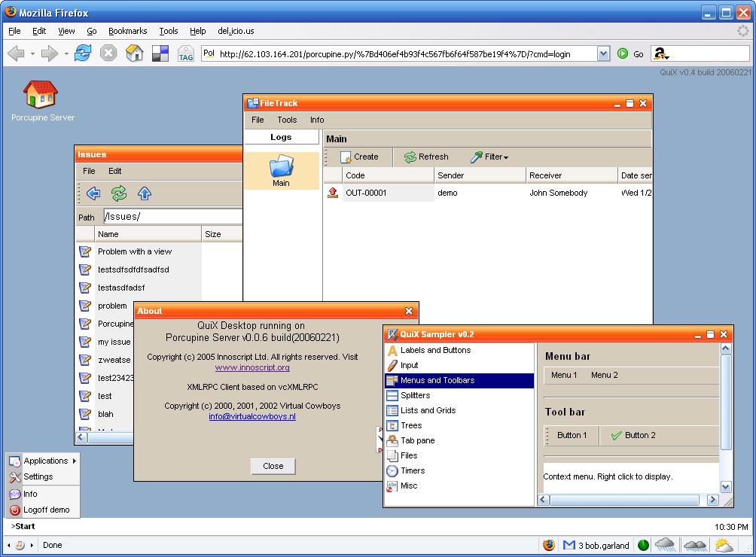The image size is (756, 557).
Task: Click Firefox Back arrow button
Action: pyautogui.click(x=17, y=53)
